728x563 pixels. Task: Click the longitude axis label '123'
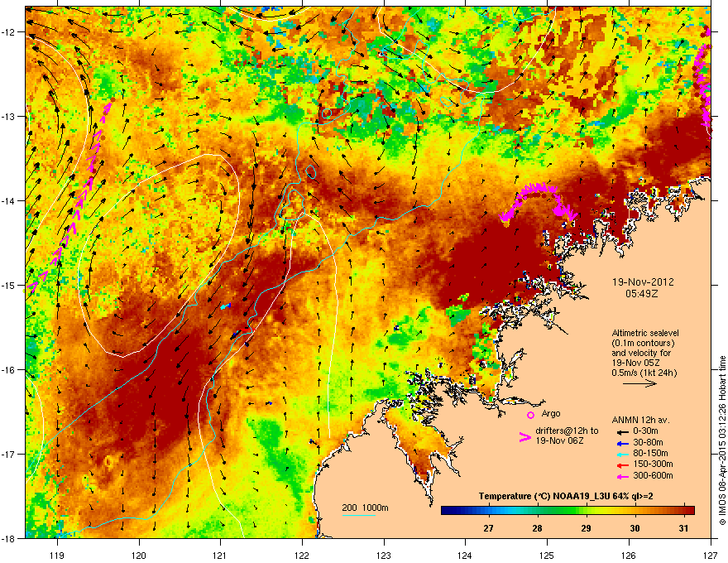click(384, 555)
